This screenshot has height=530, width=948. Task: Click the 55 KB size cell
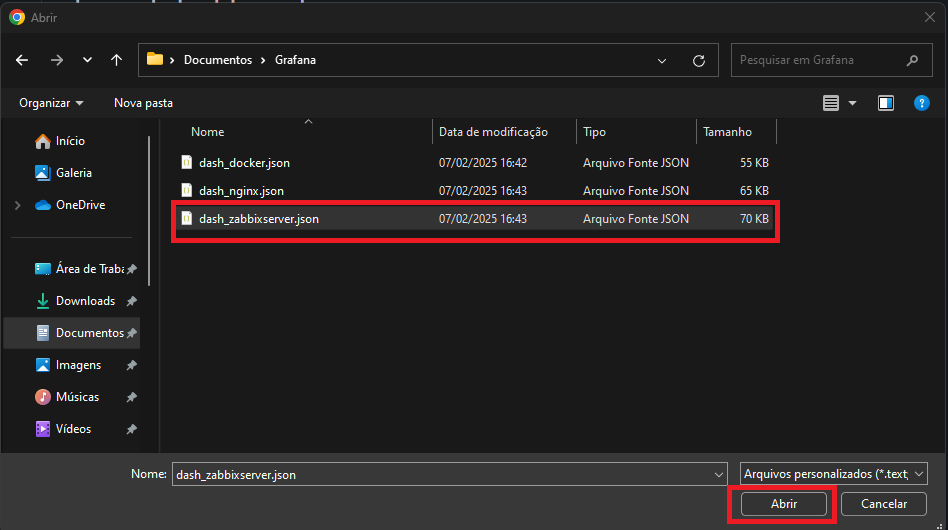tap(754, 163)
